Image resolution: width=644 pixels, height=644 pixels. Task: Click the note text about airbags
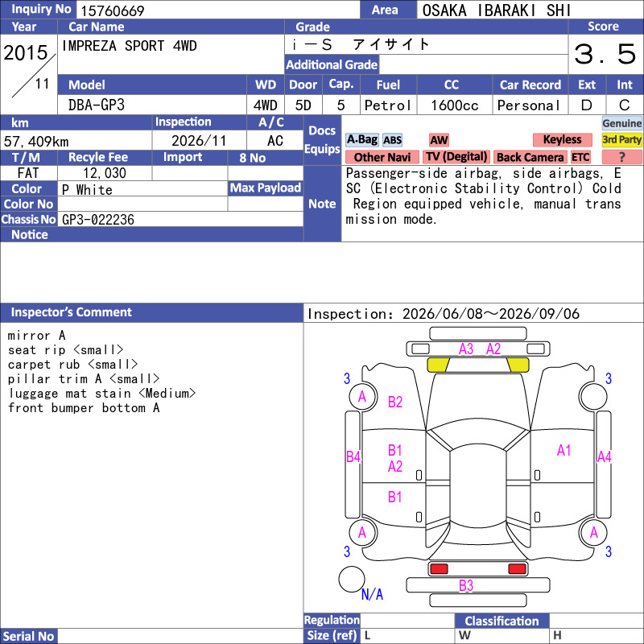[x=484, y=196]
